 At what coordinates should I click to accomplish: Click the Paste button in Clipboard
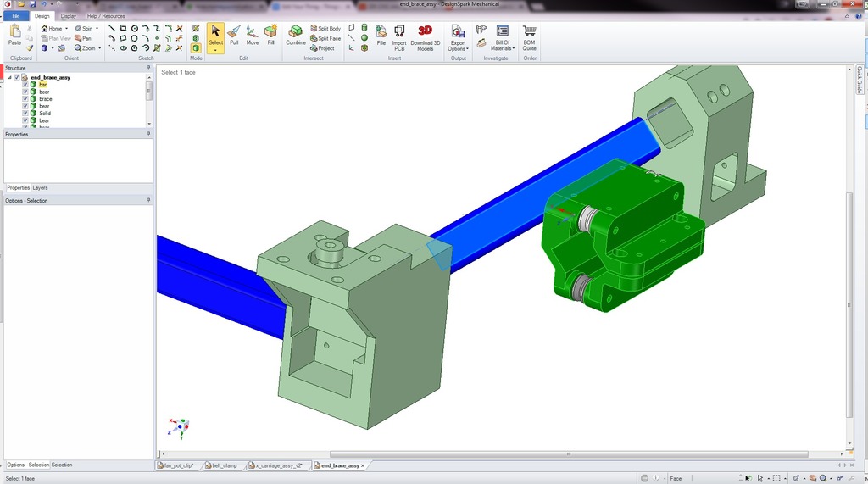point(15,35)
